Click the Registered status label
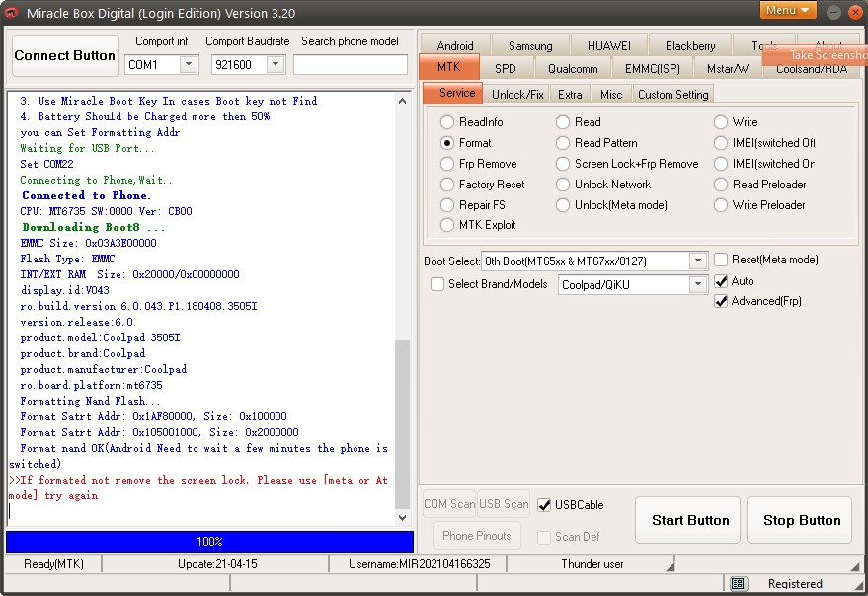 coord(795,583)
